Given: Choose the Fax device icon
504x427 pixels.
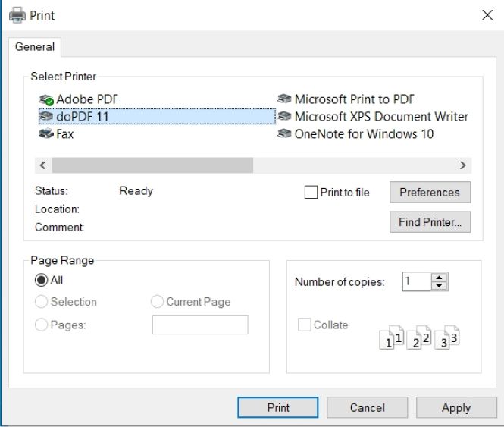Looking at the screenshot, I should [x=46, y=133].
